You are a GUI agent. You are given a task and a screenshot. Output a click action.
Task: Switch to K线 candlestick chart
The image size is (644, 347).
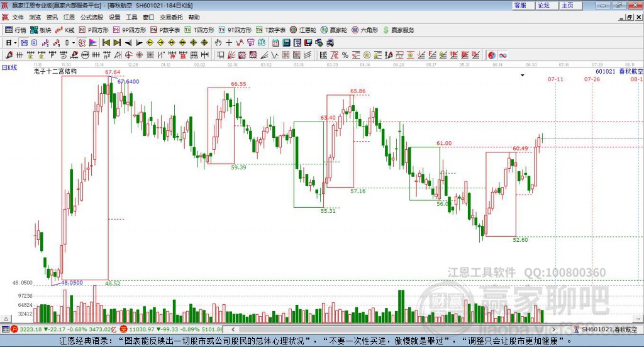[65, 30]
